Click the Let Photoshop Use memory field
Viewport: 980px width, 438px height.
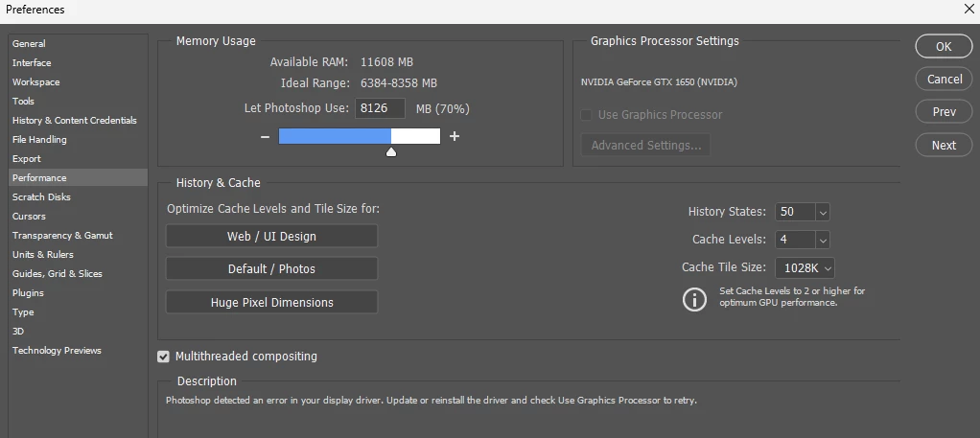(x=380, y=108)
